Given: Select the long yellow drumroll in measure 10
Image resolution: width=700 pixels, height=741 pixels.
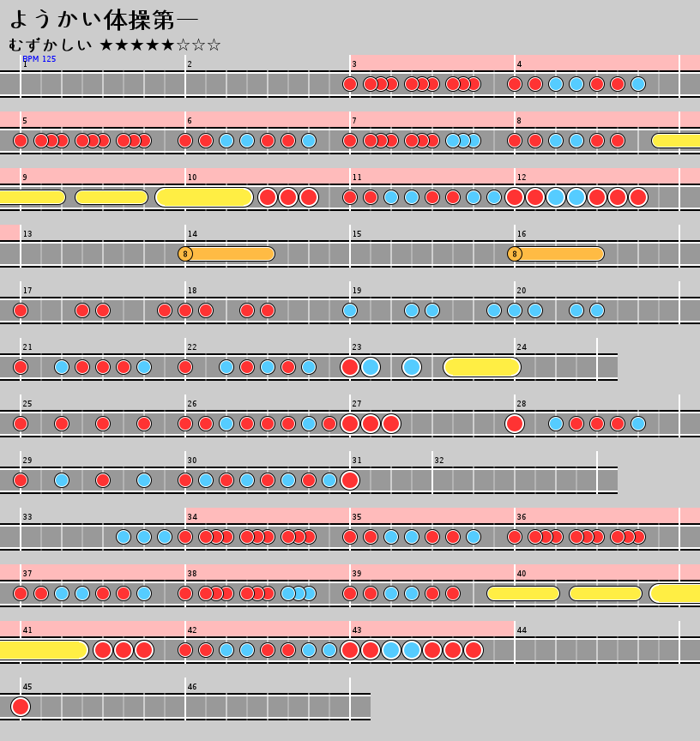Looking at the screenshot, I should [x=204, y=197].
